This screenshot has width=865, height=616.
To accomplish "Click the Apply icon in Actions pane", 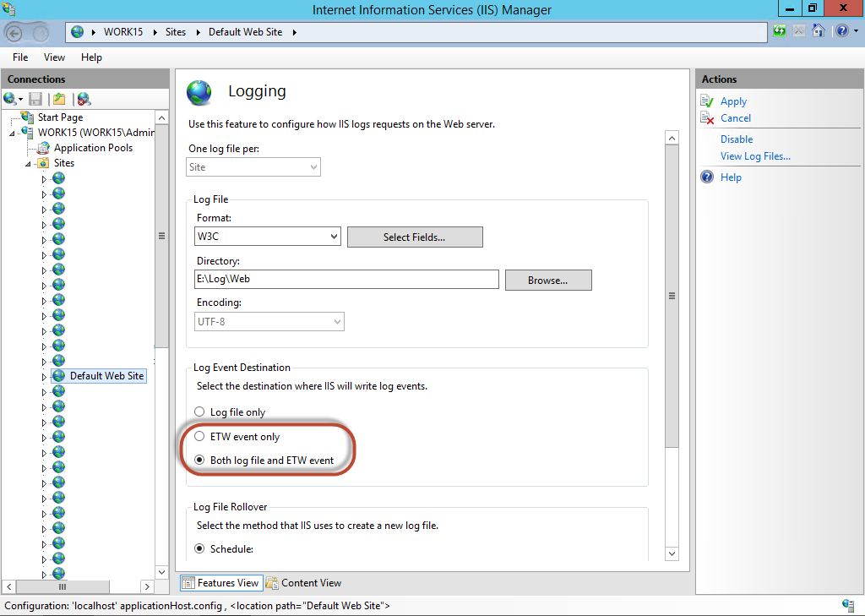I will [708, 101].
